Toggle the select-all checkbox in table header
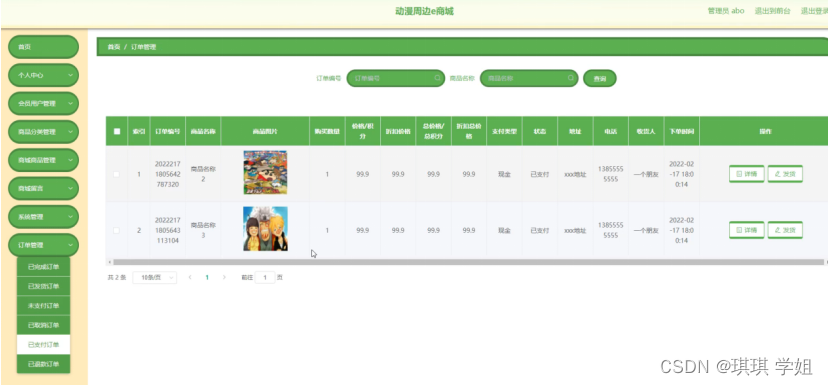 click(x=117, y=132)
